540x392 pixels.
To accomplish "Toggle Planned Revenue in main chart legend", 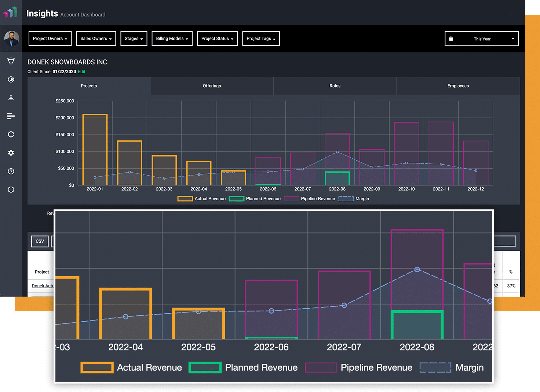I will [255, 199].
